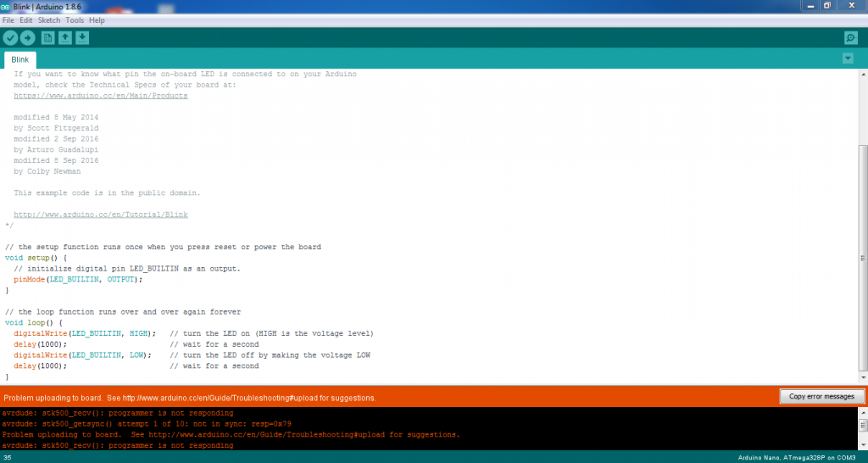Click the Arduino logo in title bar

coord(5,6)
